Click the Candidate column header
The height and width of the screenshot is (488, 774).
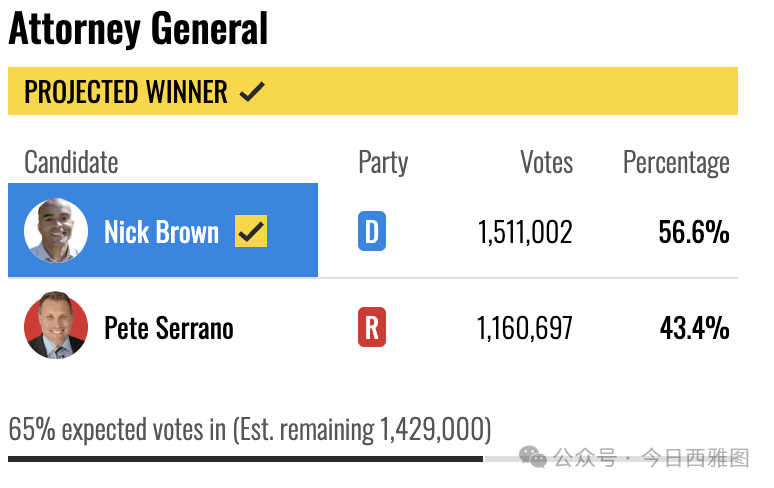[71, 162]
